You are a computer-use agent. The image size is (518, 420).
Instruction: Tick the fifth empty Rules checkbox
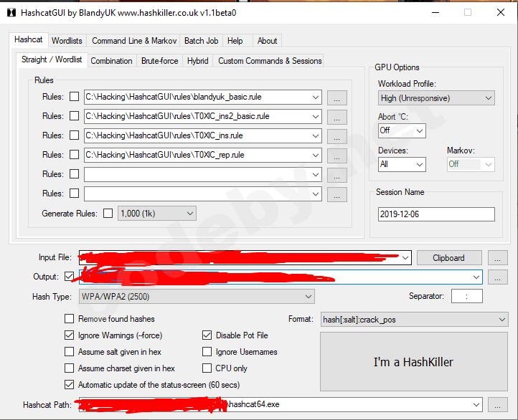pos(75,174)
